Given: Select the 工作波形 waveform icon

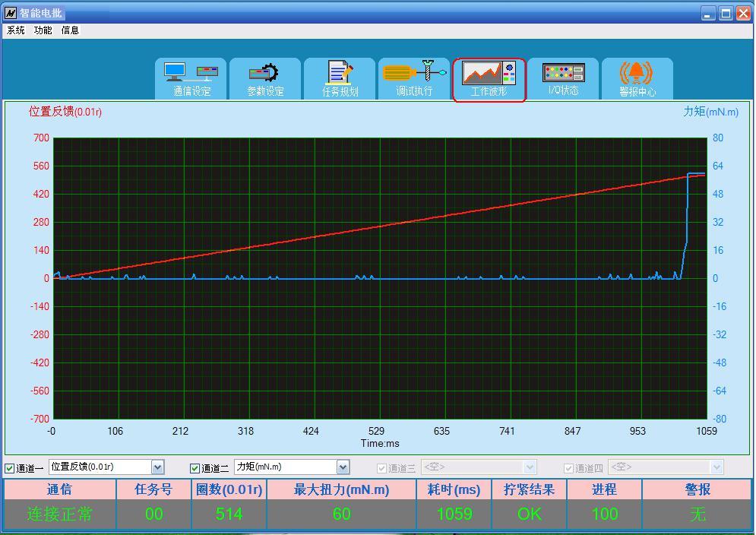Looking at the screenshot, I should [x=489, y=79].
